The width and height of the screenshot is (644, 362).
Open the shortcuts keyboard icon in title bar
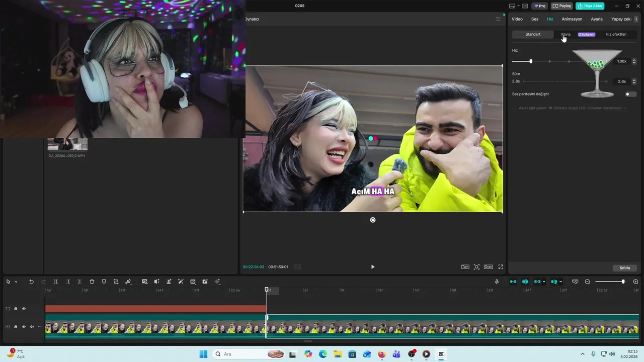tap(525, 6)
